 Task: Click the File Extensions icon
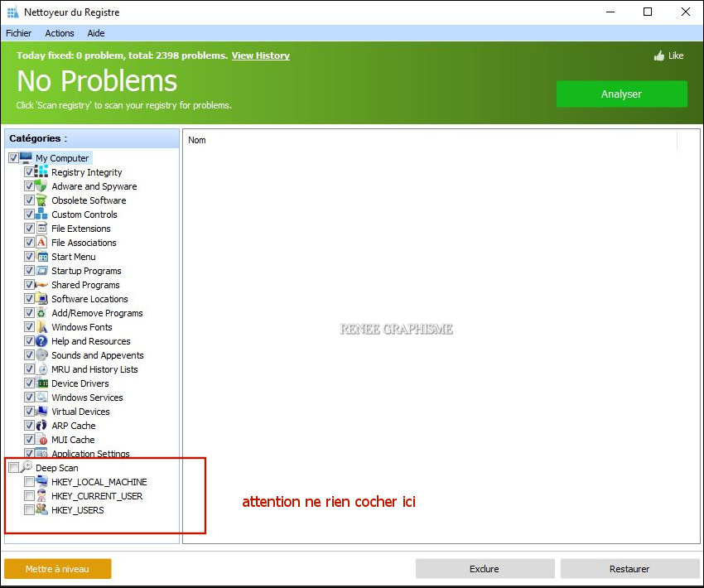click(41, 228)
